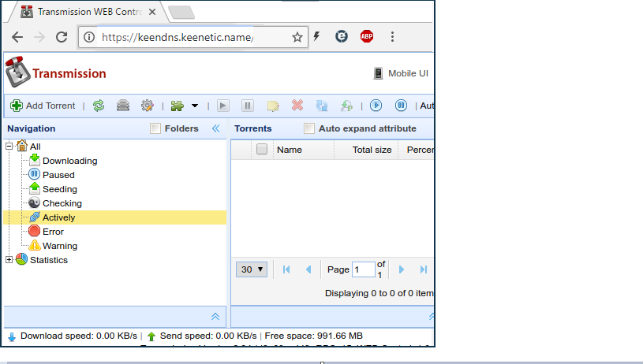
Task: Click the green plugin puzzle icon
Action: (178, 106)
